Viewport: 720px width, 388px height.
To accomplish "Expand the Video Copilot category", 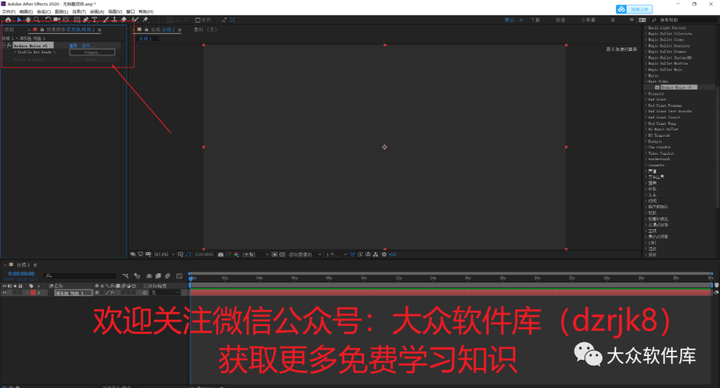I will click(x=646, y=153).
